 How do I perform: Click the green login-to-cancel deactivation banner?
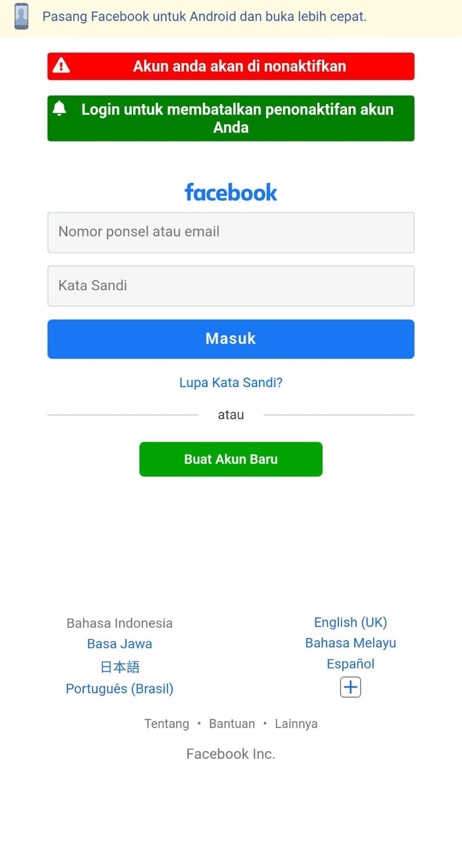(x=237, y=118)
